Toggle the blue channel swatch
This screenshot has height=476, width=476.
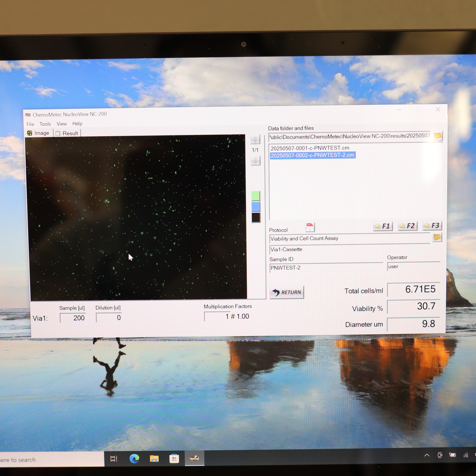(256, 207)
